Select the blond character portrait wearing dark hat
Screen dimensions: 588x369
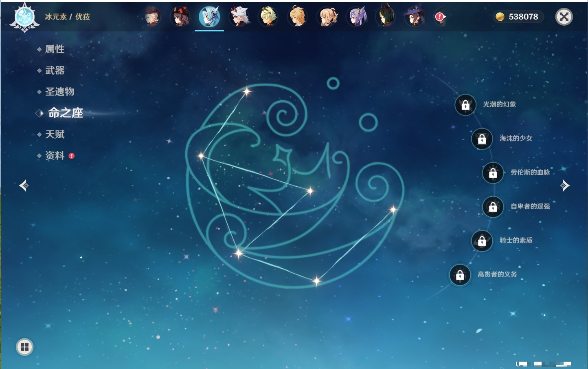coord(152,17)
